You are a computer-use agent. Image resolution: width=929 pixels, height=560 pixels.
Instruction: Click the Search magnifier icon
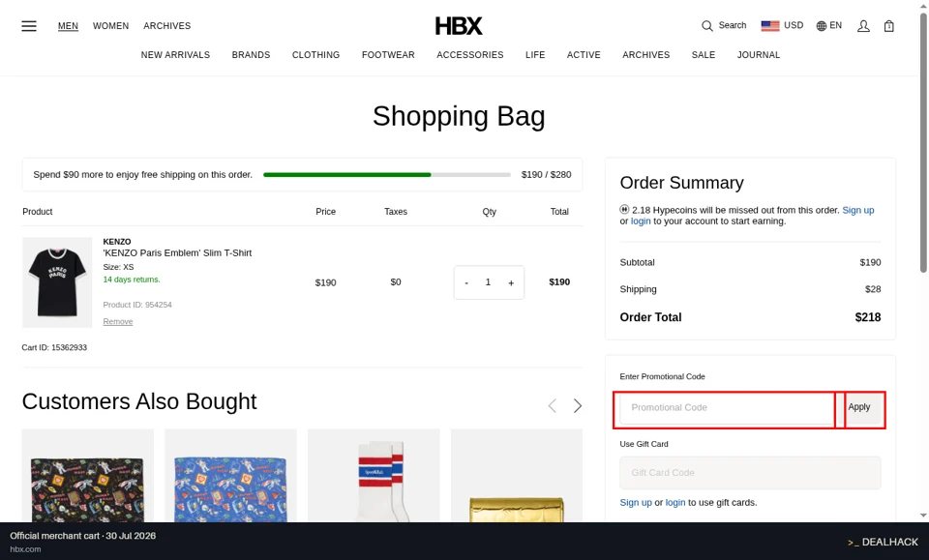click(x=706, y=26)
